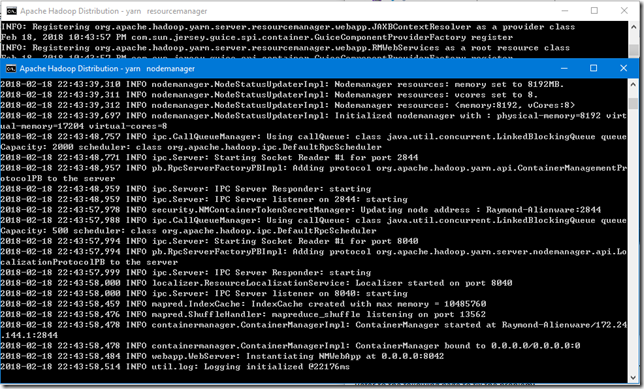Minimize the yarn nodemanager console window
644x389 pixels.
[564, 68]
